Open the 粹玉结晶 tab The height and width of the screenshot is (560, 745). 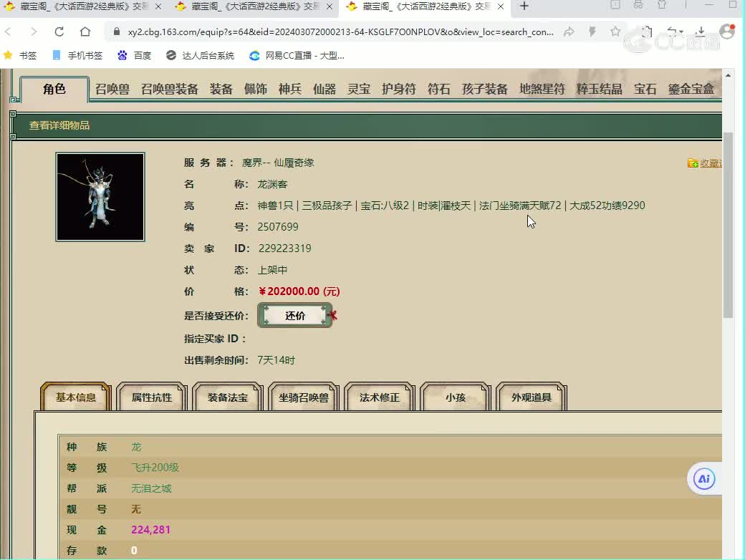pyautogui.click(x=599, y=89)
